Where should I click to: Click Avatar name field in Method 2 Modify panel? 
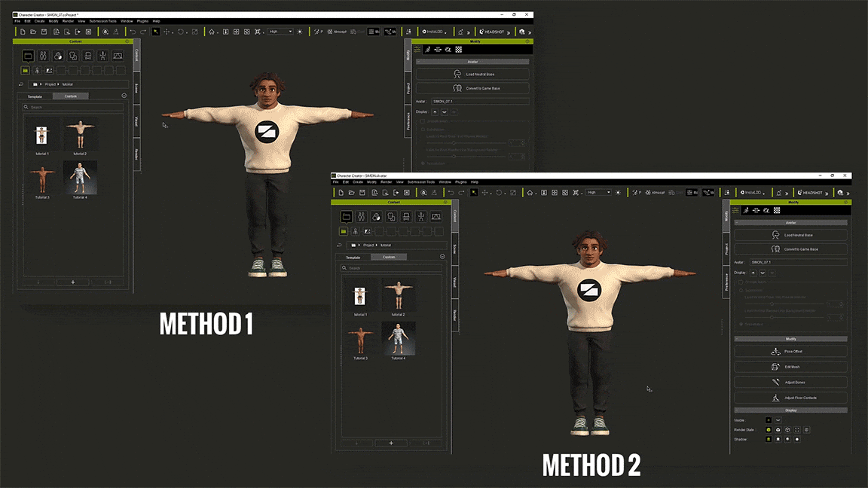(798, 262)
